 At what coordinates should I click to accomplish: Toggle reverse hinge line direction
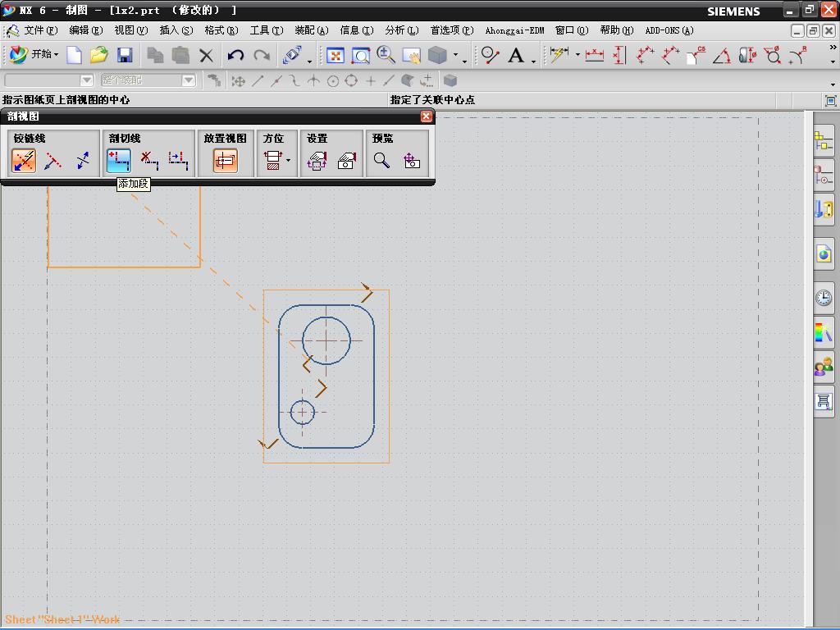[x=83, y=161]
